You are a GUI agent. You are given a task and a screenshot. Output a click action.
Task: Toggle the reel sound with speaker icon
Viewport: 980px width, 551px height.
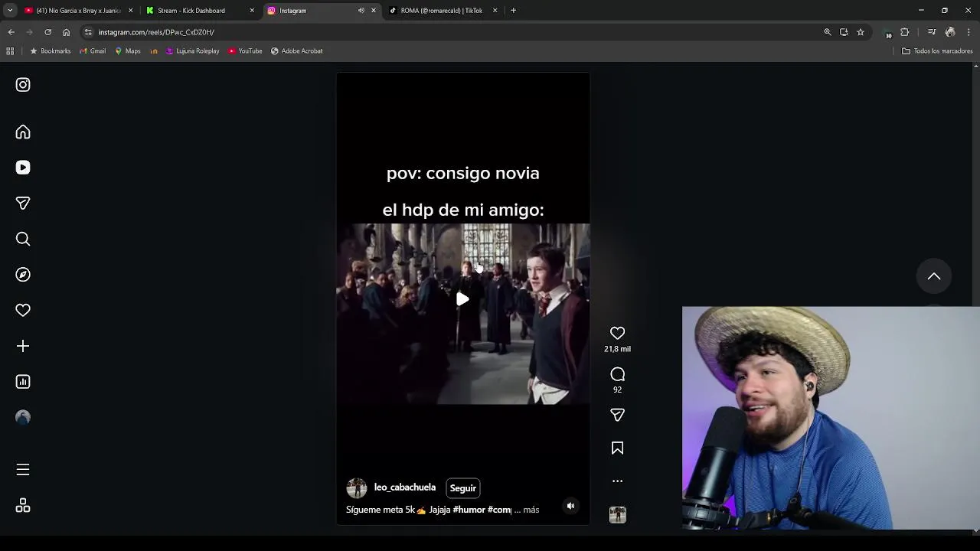pos(570,506)
